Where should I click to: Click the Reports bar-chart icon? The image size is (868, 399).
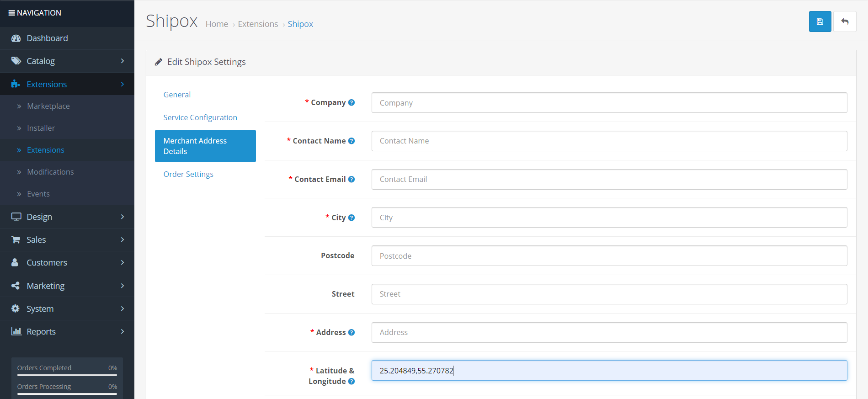point(16,331)
